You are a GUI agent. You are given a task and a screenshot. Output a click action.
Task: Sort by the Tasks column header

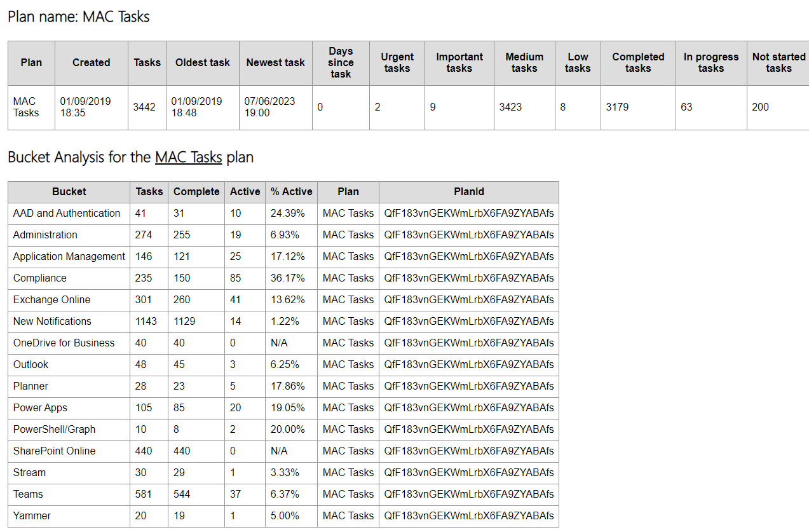pyautogui.click(x=147, y=62)
